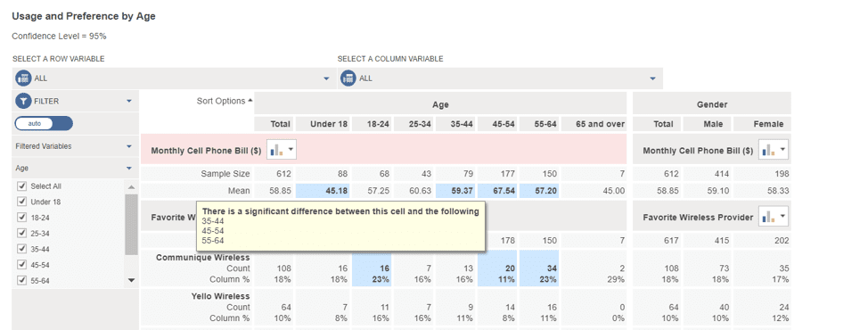The height and width of the screenshot is (330, 868).
Task: Click the highlighted mean value 67.54
Action: (504, 191)
